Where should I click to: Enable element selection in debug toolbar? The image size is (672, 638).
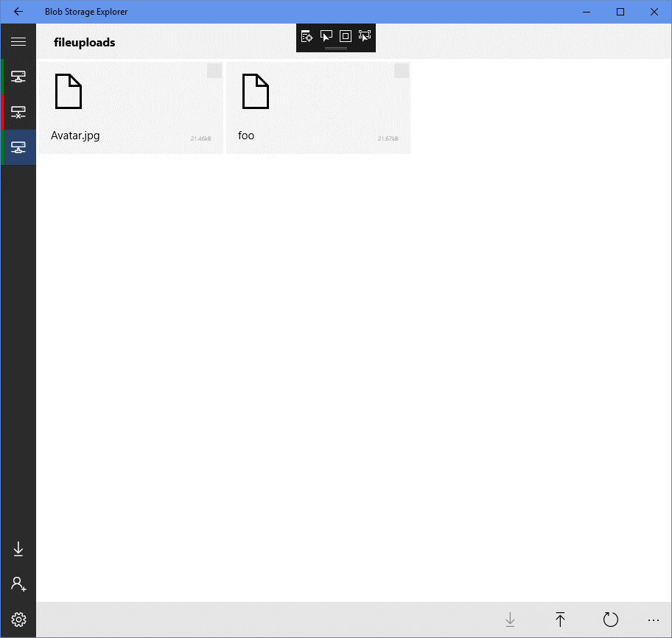pos(326,35)
